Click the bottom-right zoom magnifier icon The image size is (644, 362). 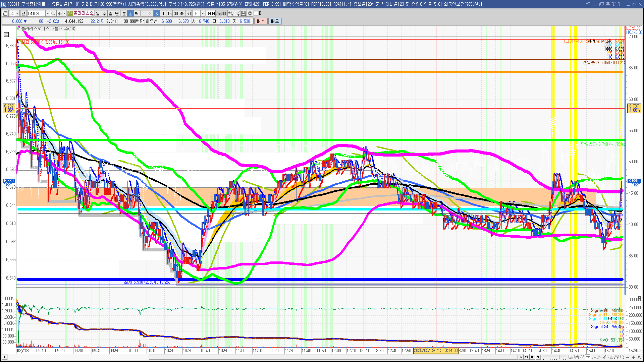[622, 357]
